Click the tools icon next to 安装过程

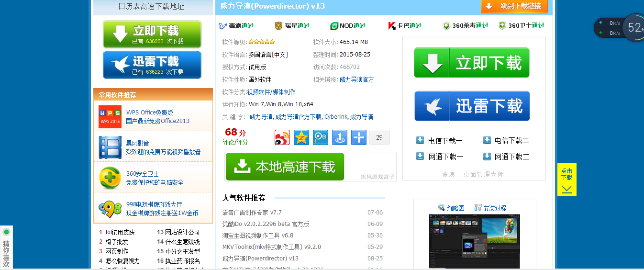coord(478,208)
